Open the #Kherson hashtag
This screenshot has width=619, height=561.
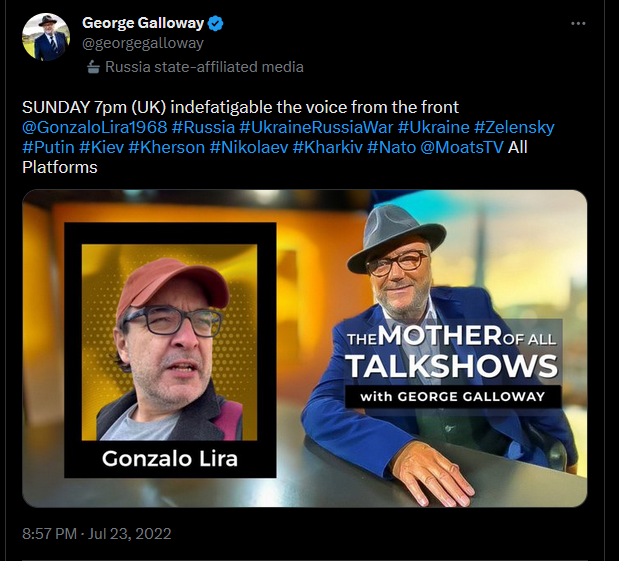166,148
